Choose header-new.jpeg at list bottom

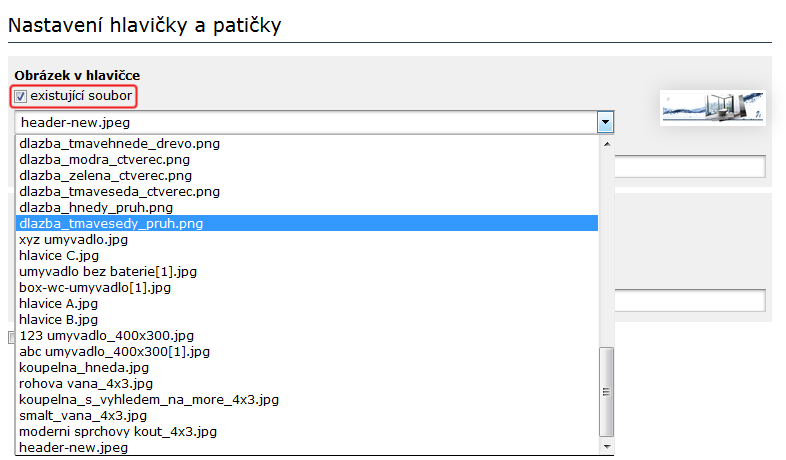coord(73,447)
